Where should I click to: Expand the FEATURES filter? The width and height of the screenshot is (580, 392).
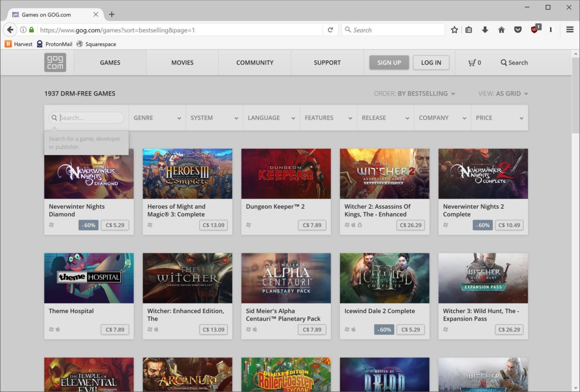click(328, 118)
